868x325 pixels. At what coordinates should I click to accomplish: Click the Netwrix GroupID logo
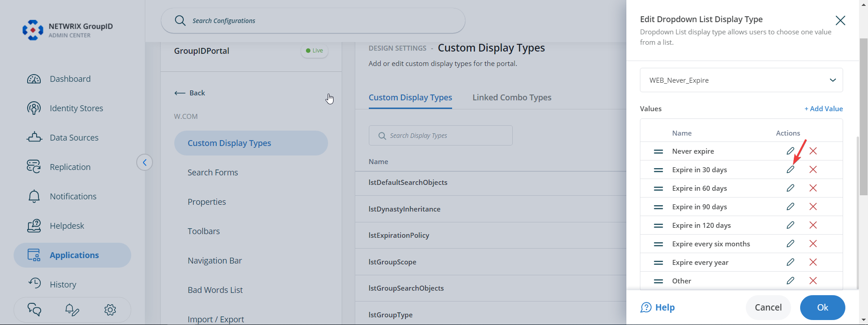[33, 30]
